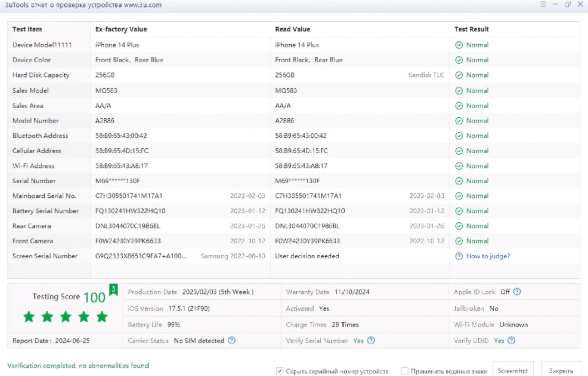Open the hamburger menu icon in title bar
588x376 pixels.
point(543,4)
